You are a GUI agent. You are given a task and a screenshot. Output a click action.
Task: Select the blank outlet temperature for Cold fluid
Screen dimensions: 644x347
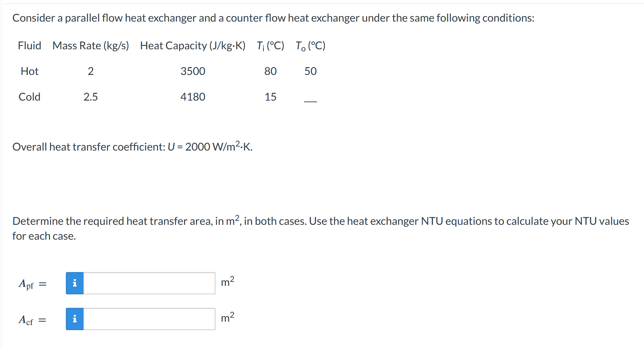click(310, 100)
